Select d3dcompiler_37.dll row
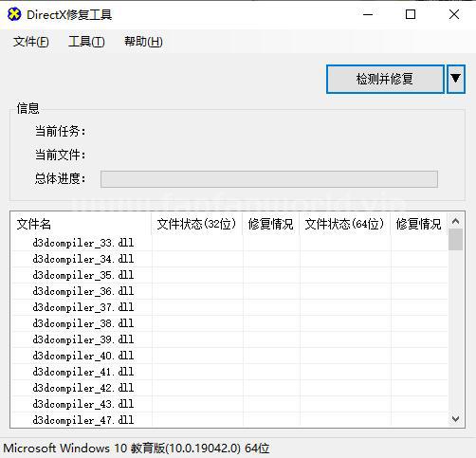476x458 pixels. (x=229, y=307)
